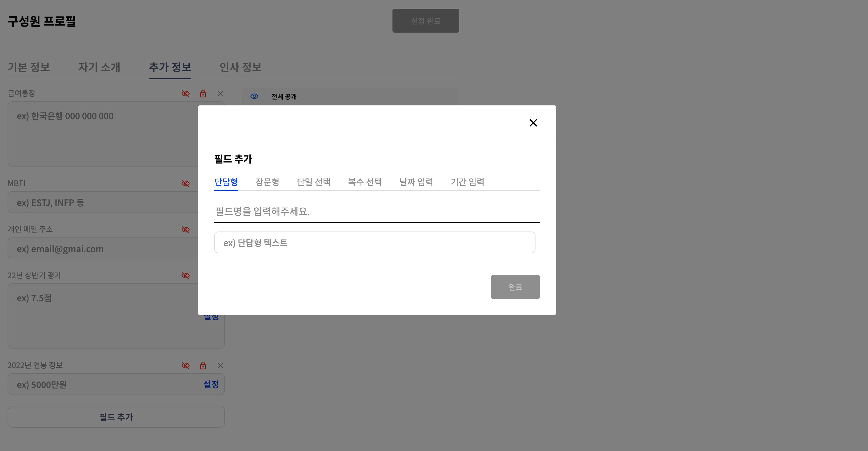This screenshot has height=451, width=868.
Task: Close the 필드 추가 dialog with X
Action: [x=533, y=123]
